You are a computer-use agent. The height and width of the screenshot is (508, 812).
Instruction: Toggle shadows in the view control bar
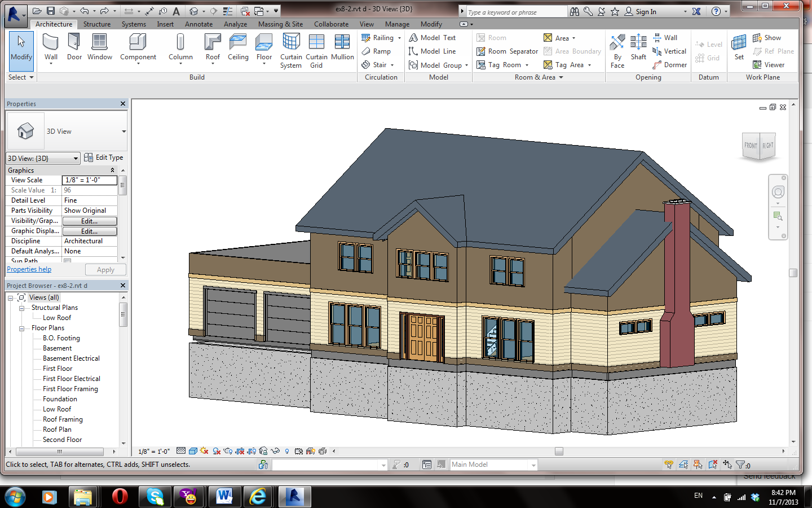click(x=217, y=451)
